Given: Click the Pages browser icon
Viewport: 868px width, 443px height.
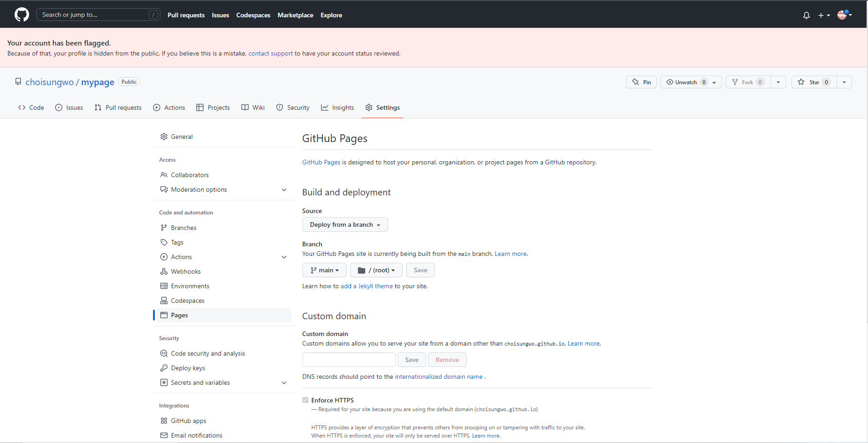Looking at the screenshot, I should tap(164, 315).
